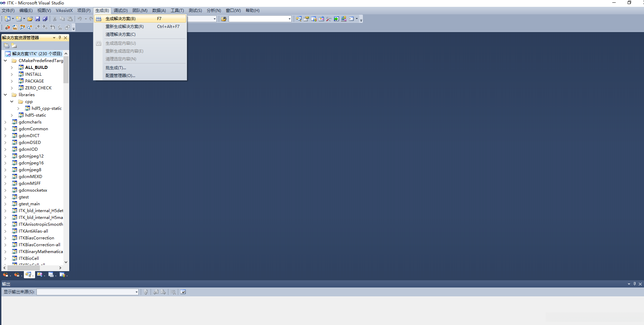Click the Save All toolbar icon
The height and width of the screenshot is (325, 644).
click(x=45, y=19)
